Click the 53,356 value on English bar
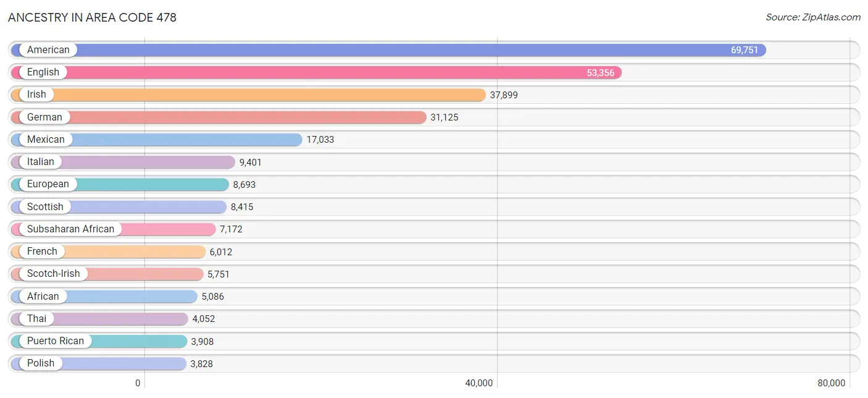The height and width of the screenshot is (398, 868). tap(601, 73)
